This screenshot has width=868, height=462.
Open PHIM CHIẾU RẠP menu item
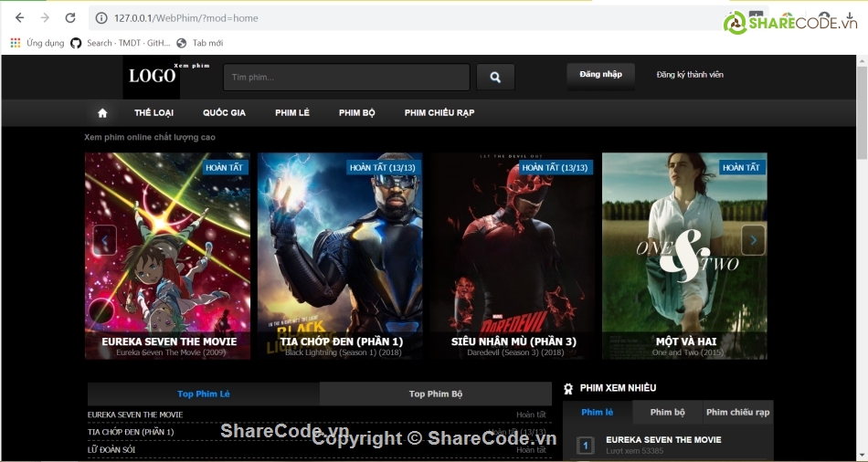(439, 113)
